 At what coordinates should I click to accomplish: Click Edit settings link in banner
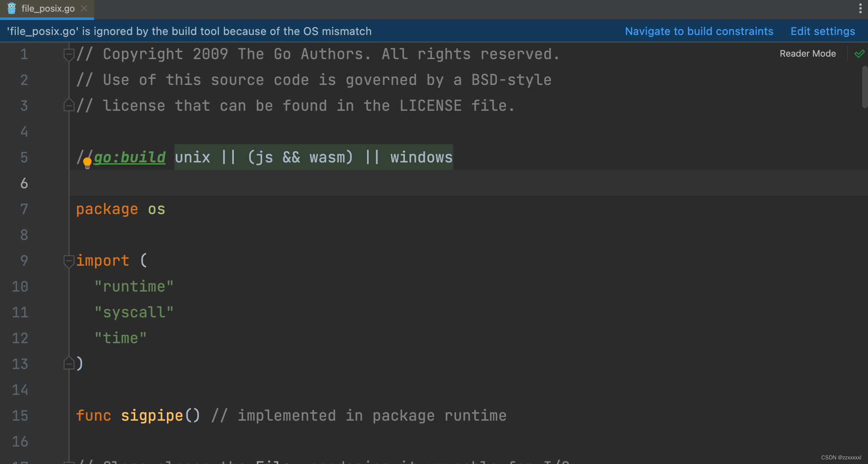point(823,31)
